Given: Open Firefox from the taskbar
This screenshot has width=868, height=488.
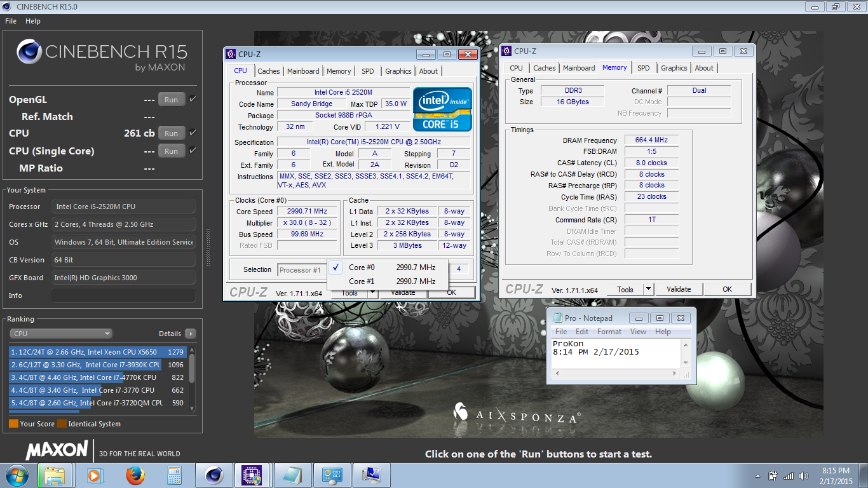Looking at the screenshot, I should (134, 475).
